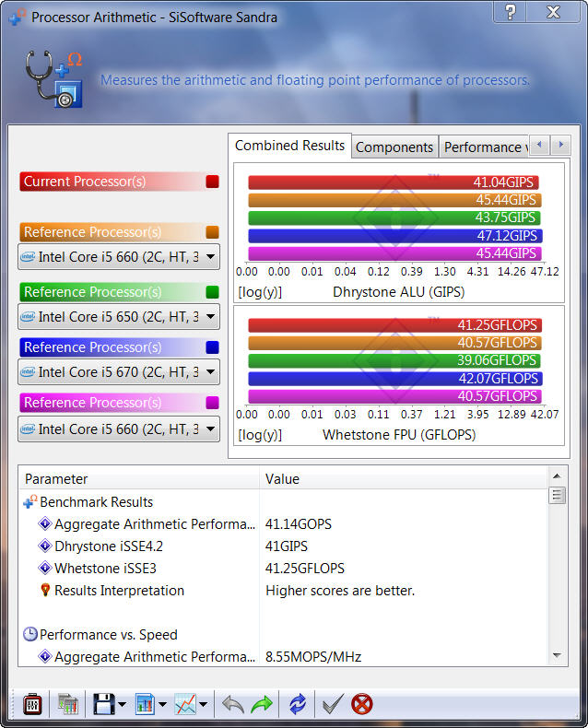Screen dimensions: 588x728
Task: Click the Whetstone FPU (GFLOPS) chart label
Action: coord(399,435)
